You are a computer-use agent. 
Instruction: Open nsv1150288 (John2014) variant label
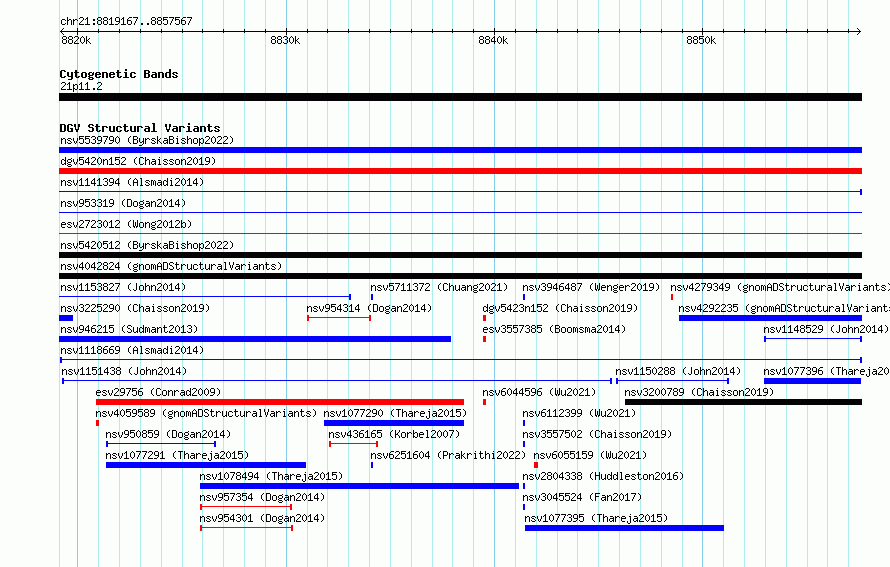678,371
